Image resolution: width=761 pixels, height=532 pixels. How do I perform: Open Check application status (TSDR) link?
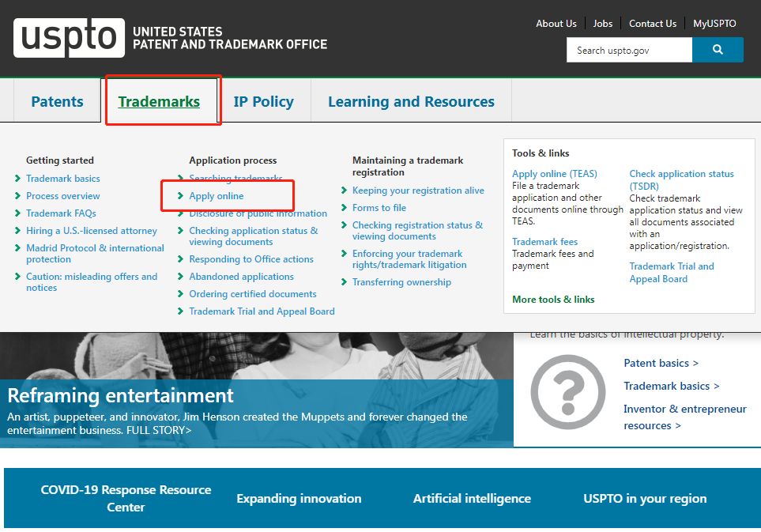[681, 179]
